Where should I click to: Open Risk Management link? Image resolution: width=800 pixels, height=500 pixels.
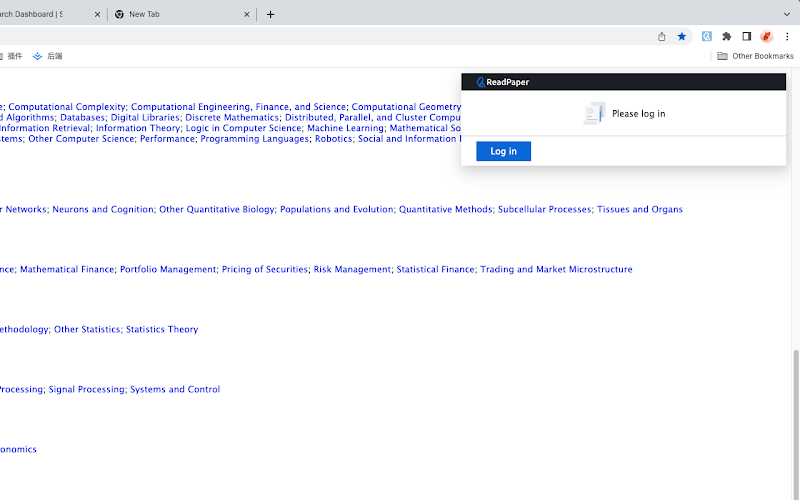pyautogui.click(x=352, y=269)
